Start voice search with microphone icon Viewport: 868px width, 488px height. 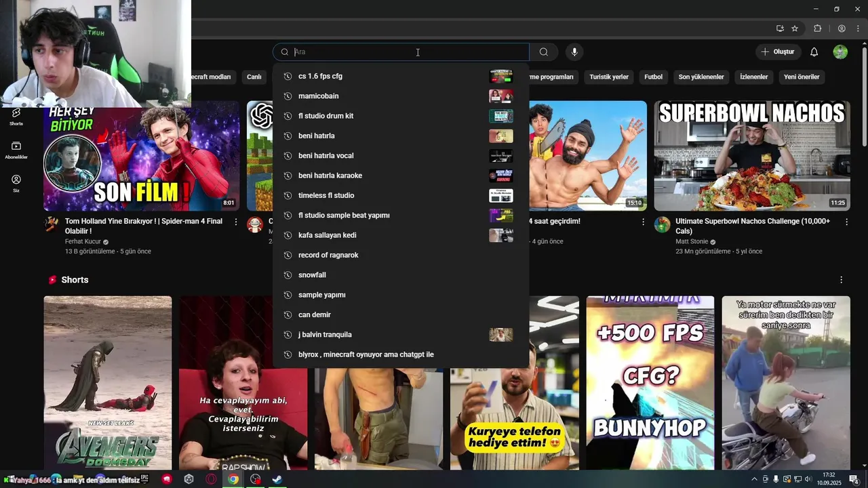coord(574,52)
